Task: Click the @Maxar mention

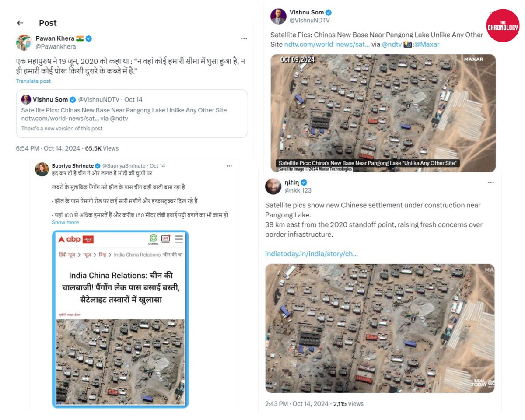Action: [427, 44]
